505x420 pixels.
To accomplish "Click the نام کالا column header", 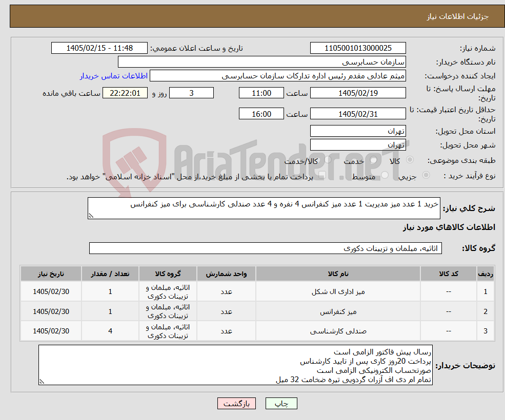I will coord(338,274).
